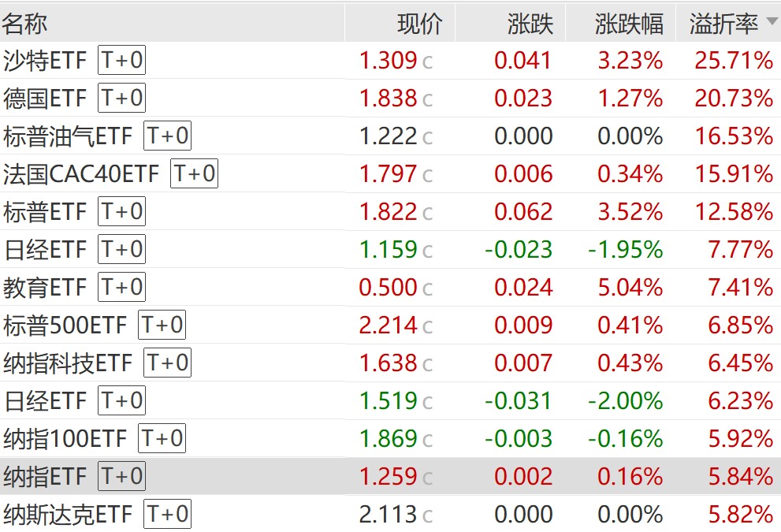Click the T+0 tag on 法国CAC40ETF
Image resolution: width=781 pixels, height=532 pixels.
pyautogui.click(x=194, y=173)
